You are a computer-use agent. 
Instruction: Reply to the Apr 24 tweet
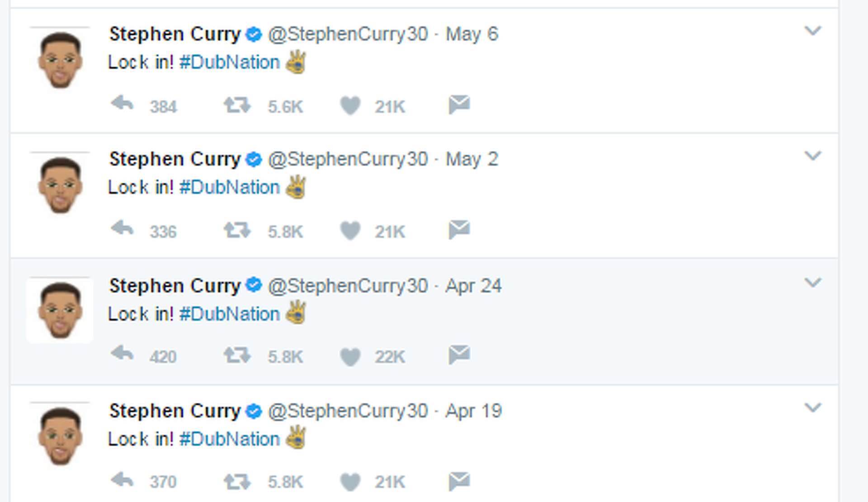pyautogui.click(x=123, y=355)
